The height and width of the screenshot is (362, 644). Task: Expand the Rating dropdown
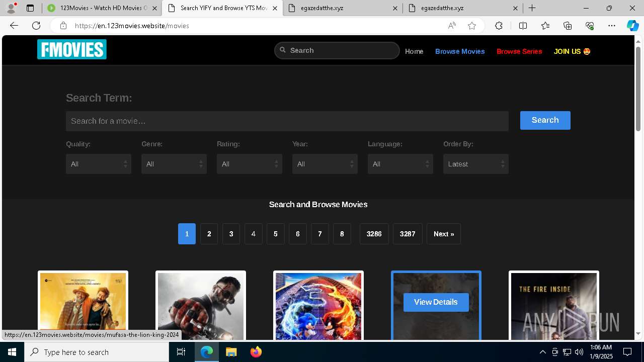250,164
